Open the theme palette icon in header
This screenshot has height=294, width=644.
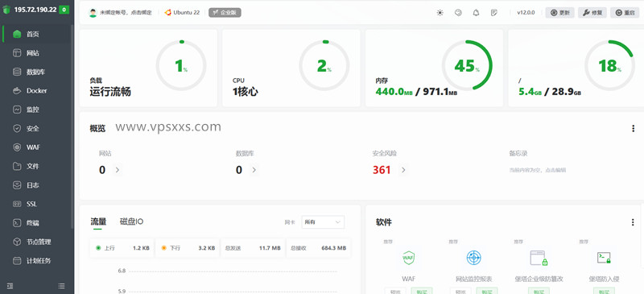[x=458, y=13]
